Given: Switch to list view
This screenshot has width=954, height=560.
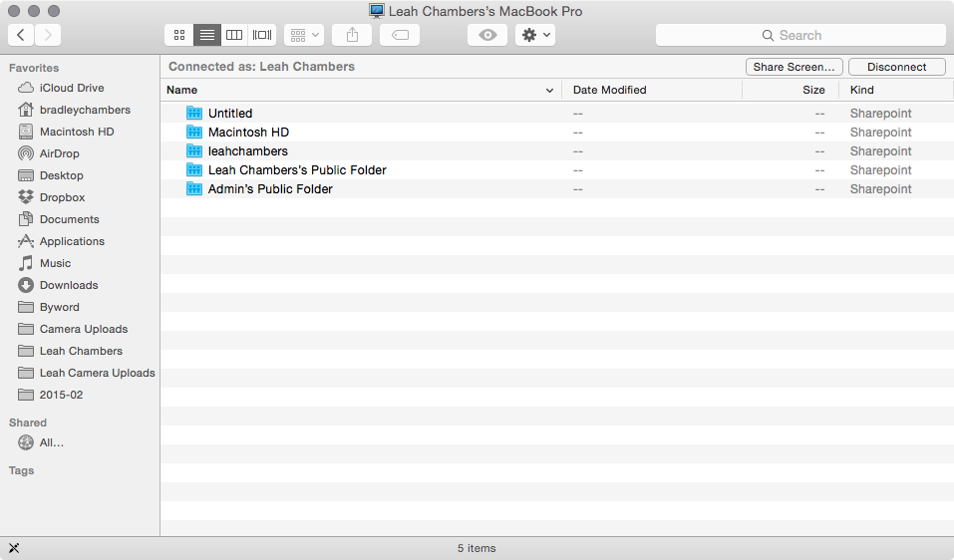Looking at the screenshot, I should (x=207, y=35).
